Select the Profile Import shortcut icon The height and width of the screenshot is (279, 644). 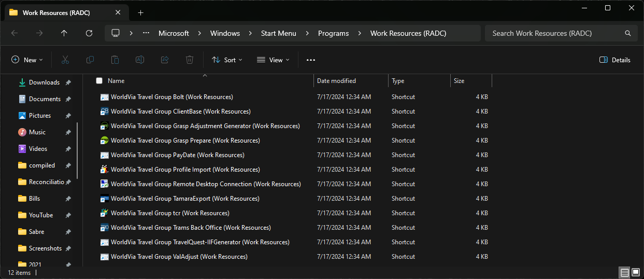click(104, 170)
